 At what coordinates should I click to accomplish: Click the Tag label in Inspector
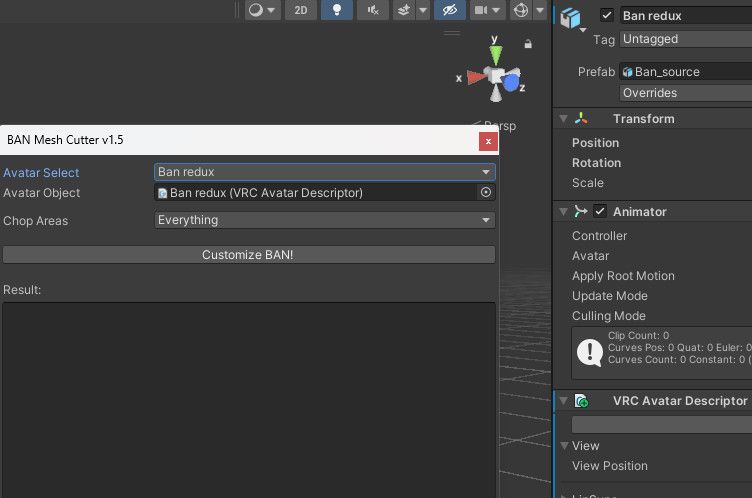[604, 39]
